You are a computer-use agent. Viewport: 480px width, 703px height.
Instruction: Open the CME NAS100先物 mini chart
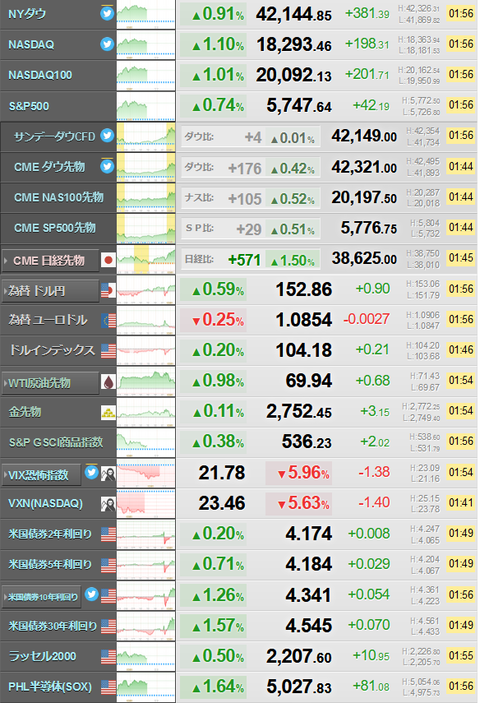(146, 198)
